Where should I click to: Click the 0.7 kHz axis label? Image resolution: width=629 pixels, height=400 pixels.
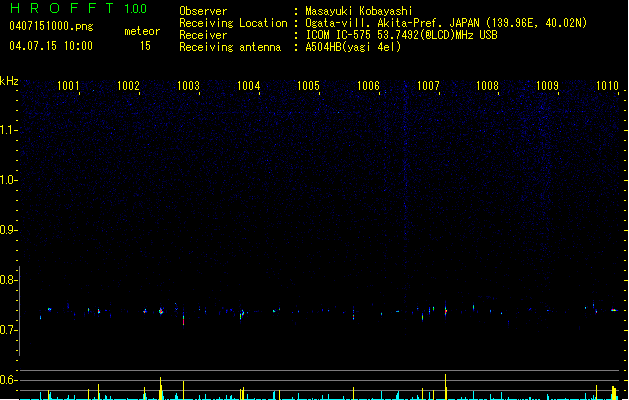pos(8,330)
